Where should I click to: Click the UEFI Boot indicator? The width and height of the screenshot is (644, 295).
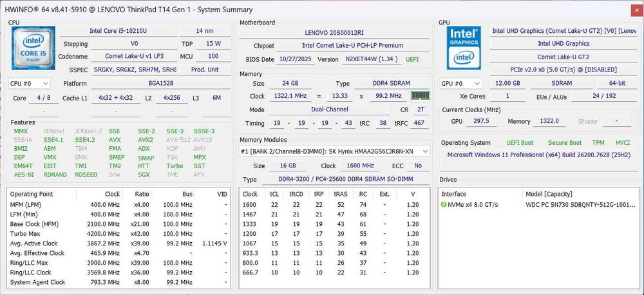pos(520,143)
